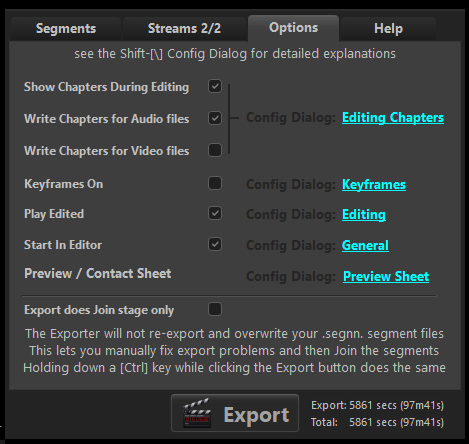The image size is (469, 444).
Task: Open the Help tab
Action: pyautogui.click(x=388, y=29)
